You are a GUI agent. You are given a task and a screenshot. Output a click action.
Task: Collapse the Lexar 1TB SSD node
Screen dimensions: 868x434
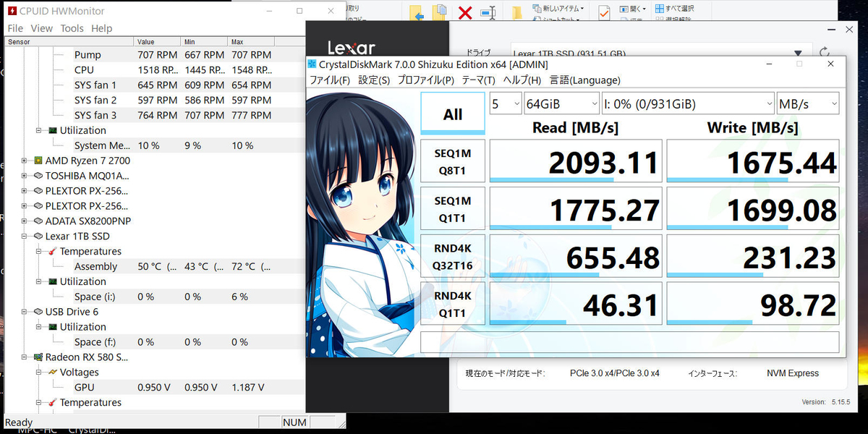25,237
